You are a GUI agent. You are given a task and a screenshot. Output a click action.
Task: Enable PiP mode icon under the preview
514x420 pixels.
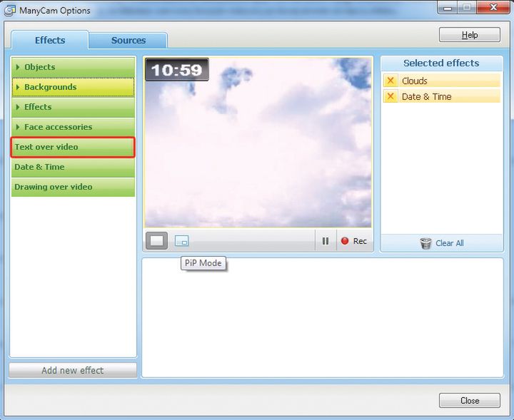181,241
